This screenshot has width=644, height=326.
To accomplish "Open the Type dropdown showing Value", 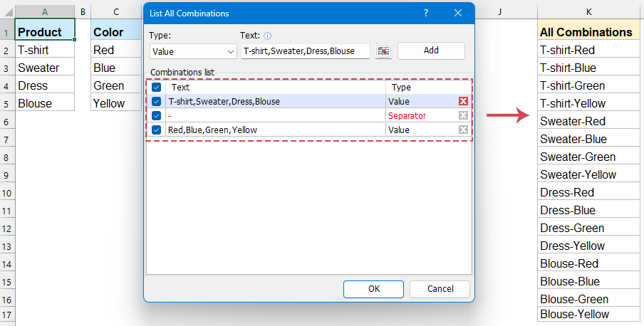I will pyautogui.click(x=193, y=52).
